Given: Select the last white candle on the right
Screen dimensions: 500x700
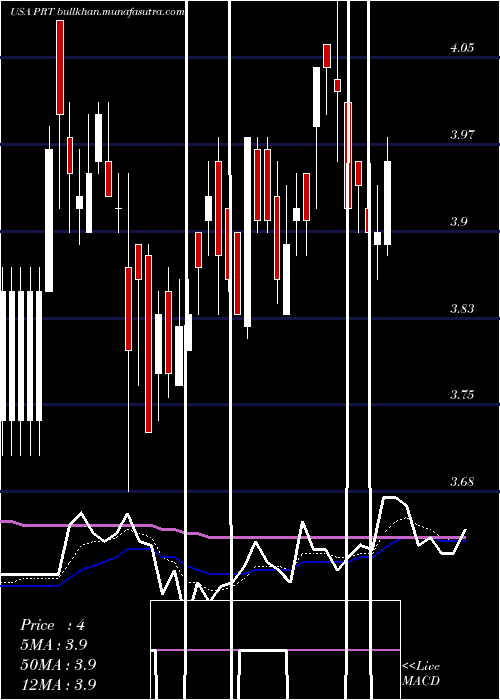Looking at the screenshot, I should [x=388, y=203].
